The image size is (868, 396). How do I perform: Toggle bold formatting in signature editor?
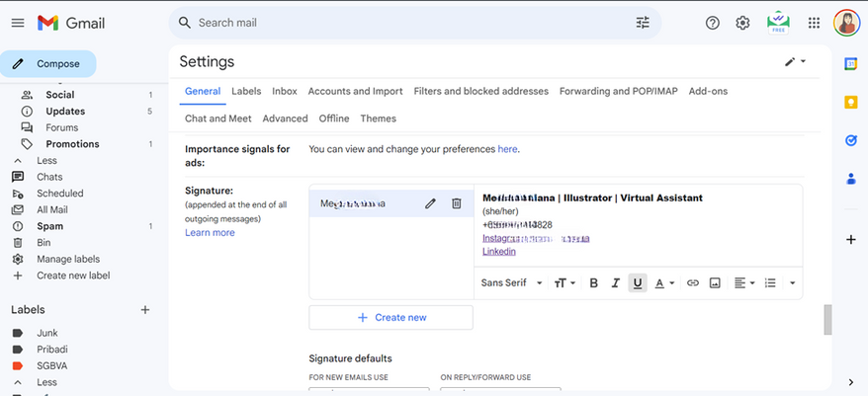pos(593,283)
